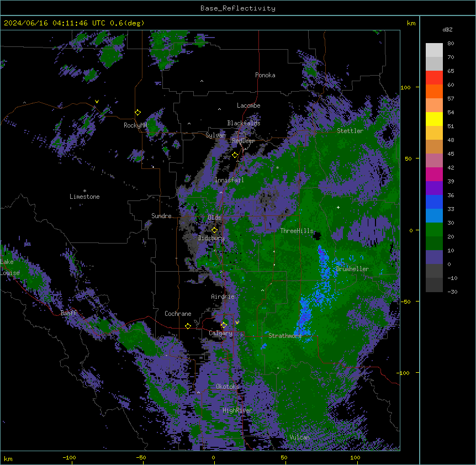Click the dBZ legend heading
The width and height of the screenshot is (476, 465).
[447, 29]
